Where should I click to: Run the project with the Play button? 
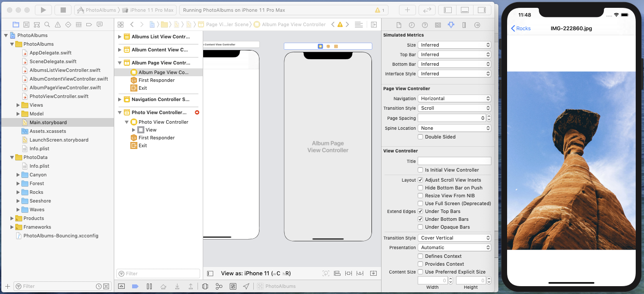(x=43, y=10)
